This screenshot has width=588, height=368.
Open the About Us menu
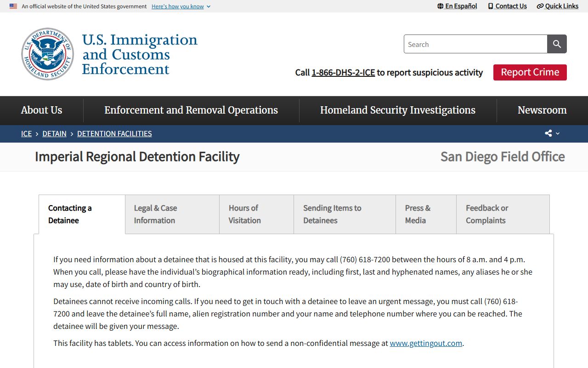pyautogui.click(x=41, y=110)
